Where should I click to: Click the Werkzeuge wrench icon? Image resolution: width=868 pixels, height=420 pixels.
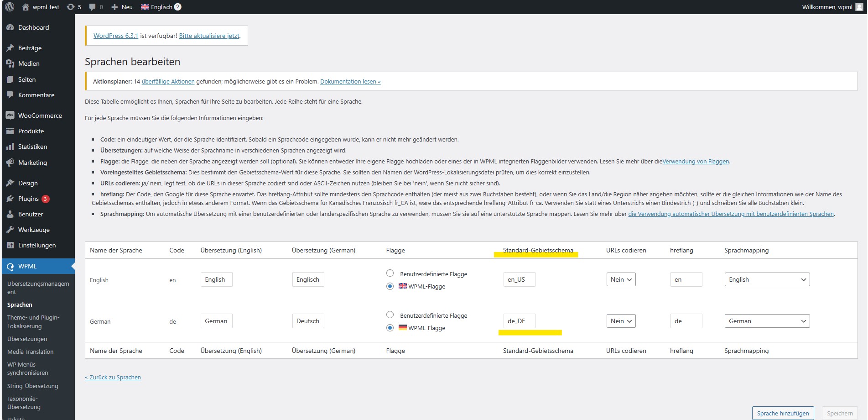point(10,230)
